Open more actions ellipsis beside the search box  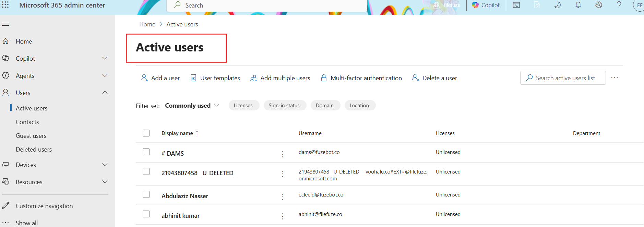[615, 78]
